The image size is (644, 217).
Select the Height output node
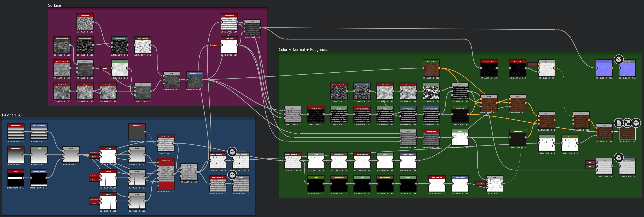[x=241, y=184]
